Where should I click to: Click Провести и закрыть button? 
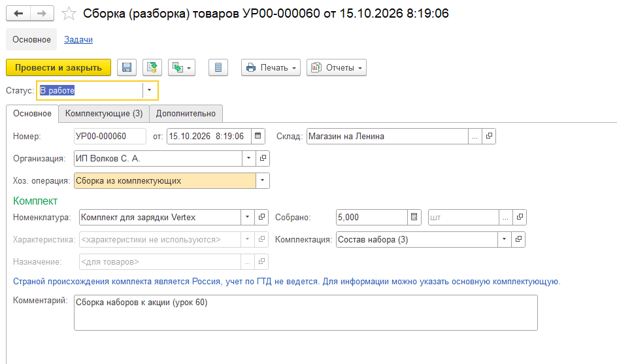click(x=58, y=67)
